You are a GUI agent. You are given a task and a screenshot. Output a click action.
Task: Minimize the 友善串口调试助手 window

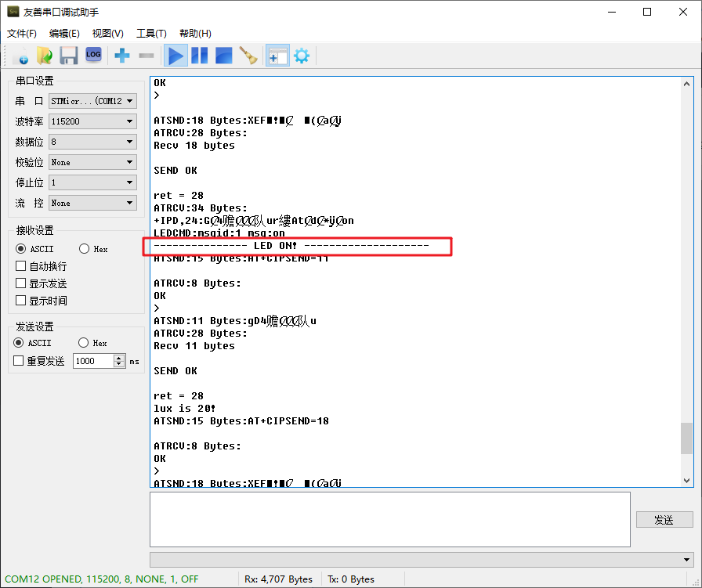point(612,12)
